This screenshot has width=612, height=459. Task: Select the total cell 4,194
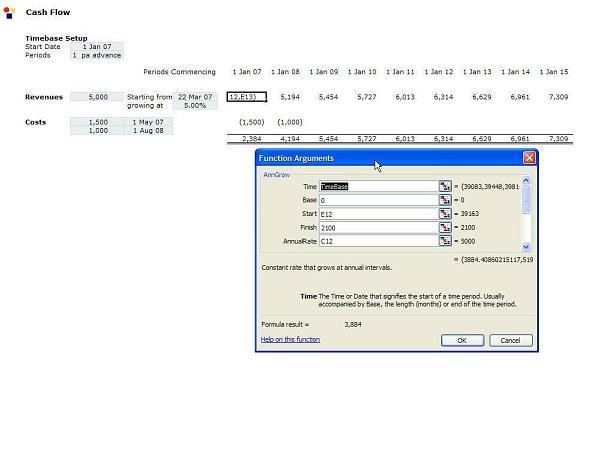pos(290,139)
